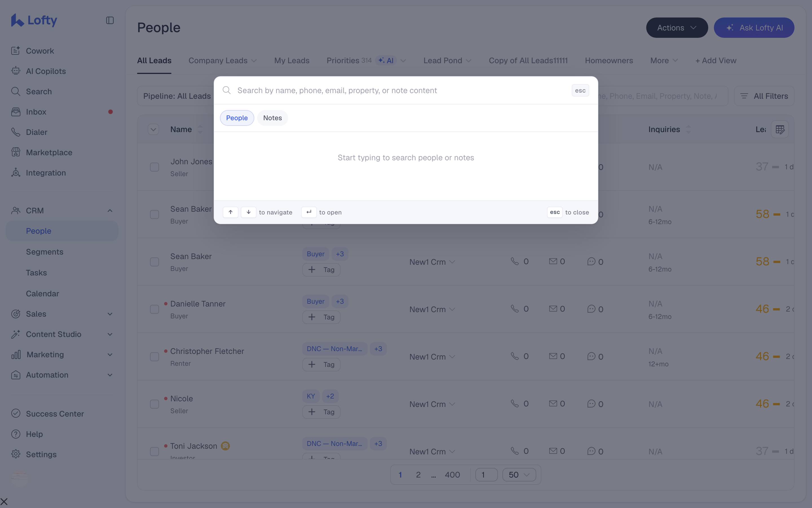Go to page 400
Image resolution: width=812 pixels, height=508 pixels.
(452, 475)
